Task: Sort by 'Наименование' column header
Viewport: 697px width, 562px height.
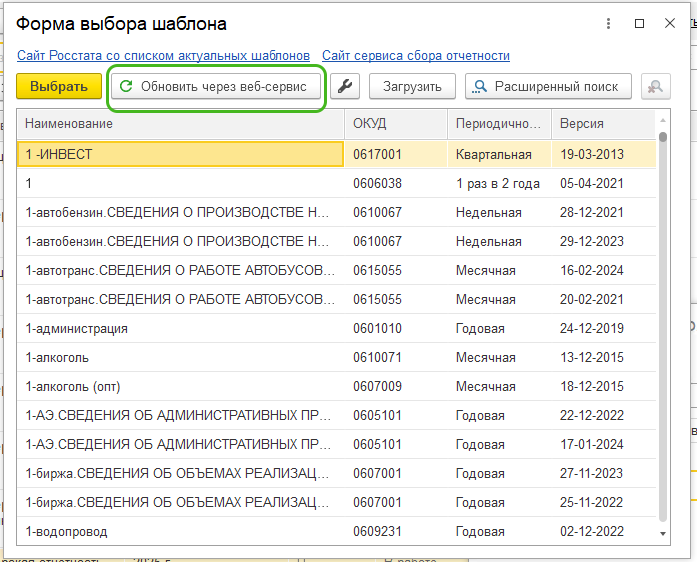Action: (180, 124)
